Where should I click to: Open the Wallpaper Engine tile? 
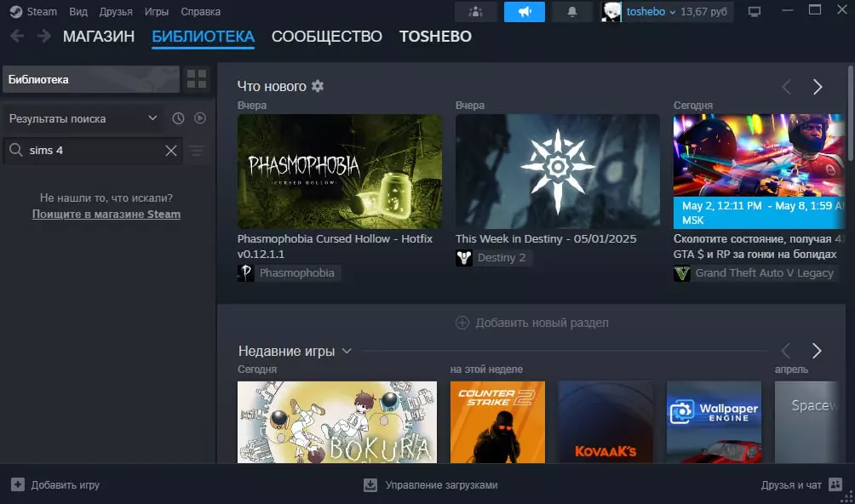click(x=714, y=422)
